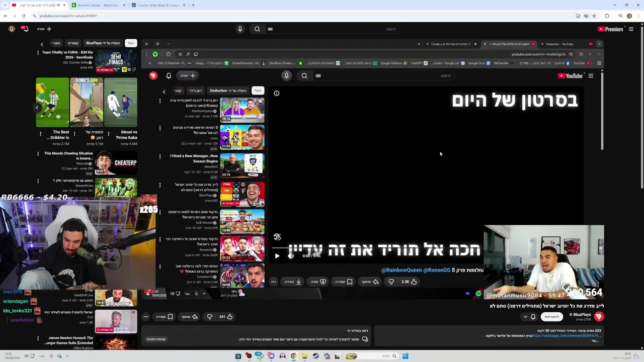Click the BluxPlays 'להצטרפות' join button

coord(551,317)
